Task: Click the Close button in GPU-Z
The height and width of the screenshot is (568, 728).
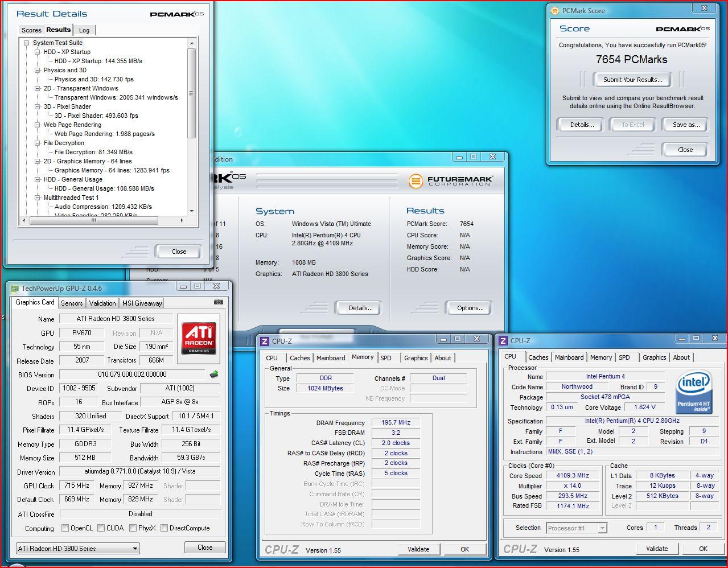Action: (205, 548)
